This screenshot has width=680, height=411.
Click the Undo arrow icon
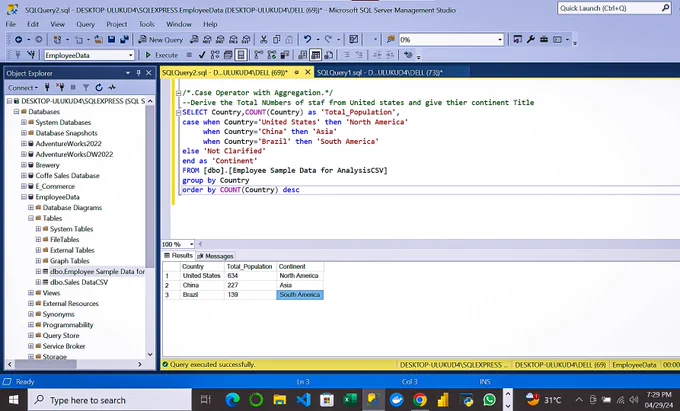click(307, 39)
